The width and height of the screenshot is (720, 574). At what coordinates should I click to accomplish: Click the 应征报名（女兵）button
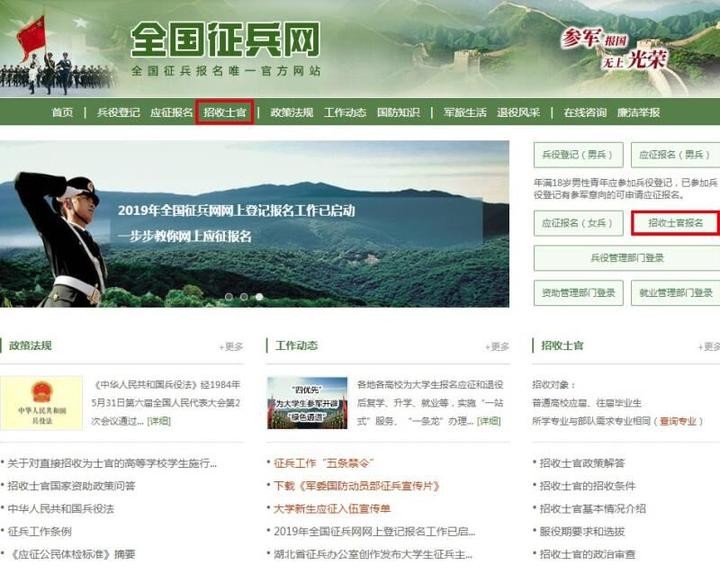coord(578,223)
